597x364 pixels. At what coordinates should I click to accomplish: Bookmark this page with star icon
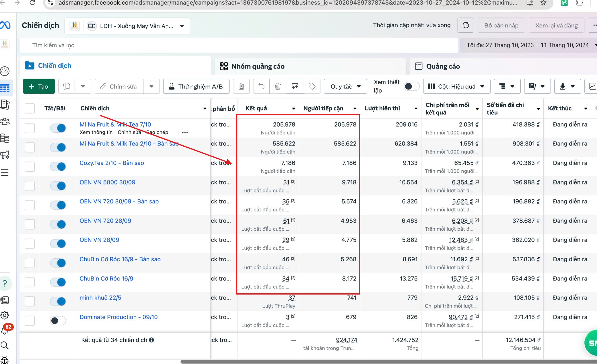(543, 3)
